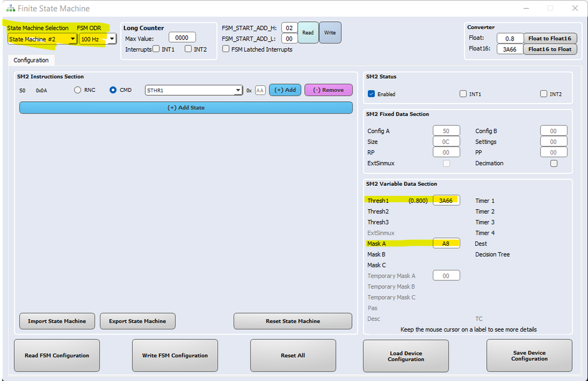Click the 0x0A address text
588x381 pixels.
point(41,91)
